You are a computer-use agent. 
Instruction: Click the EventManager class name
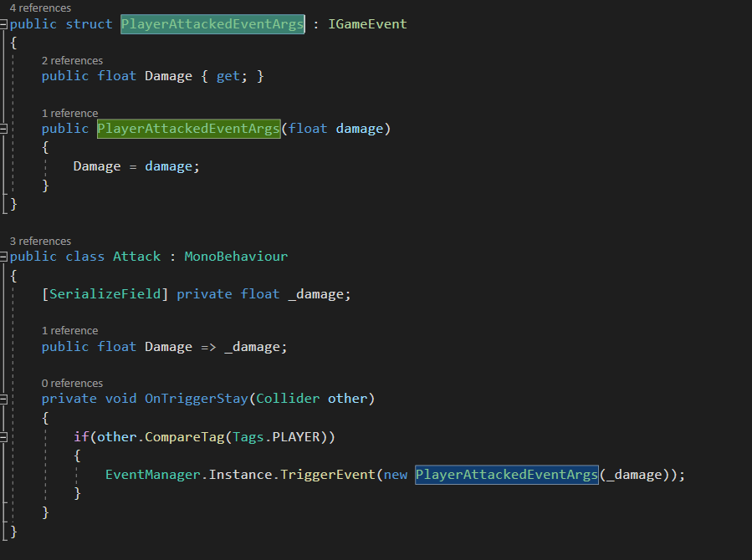152,475
